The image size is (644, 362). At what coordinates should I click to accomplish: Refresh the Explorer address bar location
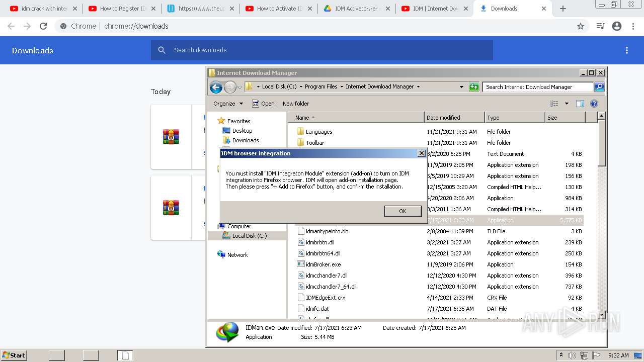474,87
